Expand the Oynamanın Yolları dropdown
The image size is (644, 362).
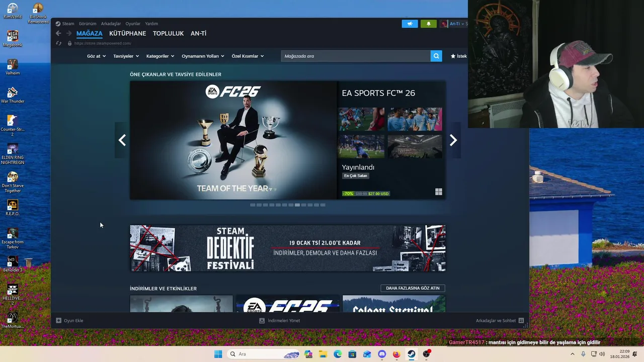(x=203, y=56)
